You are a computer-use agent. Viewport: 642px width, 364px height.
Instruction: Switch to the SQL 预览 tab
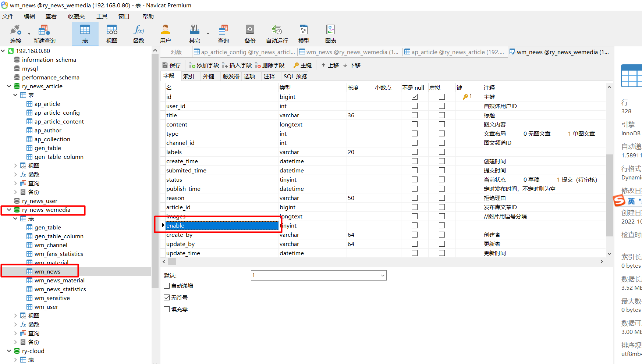point(295,76)
